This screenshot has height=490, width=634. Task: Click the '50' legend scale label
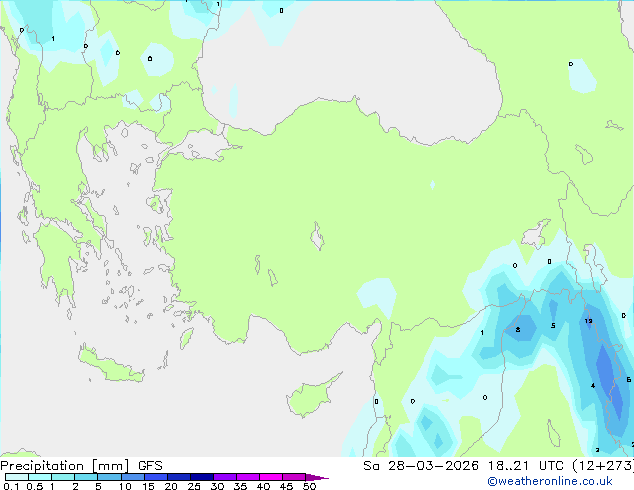point(309,486)
